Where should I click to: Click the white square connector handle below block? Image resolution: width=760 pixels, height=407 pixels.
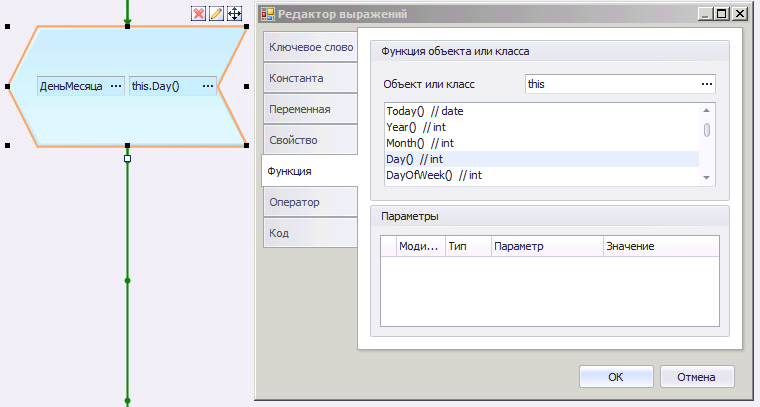tap(127, 158)
